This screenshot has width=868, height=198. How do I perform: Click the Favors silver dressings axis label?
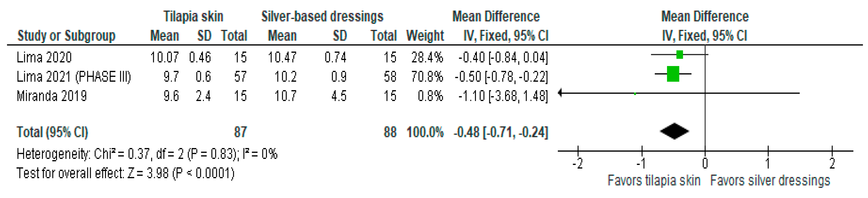(x=770, y=180)
